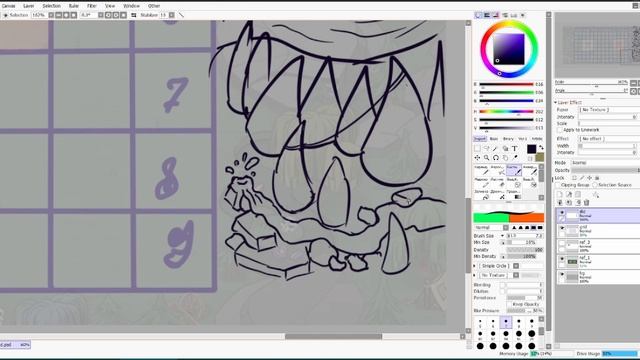
Task: Open the Layer menu
Action: 29,6
